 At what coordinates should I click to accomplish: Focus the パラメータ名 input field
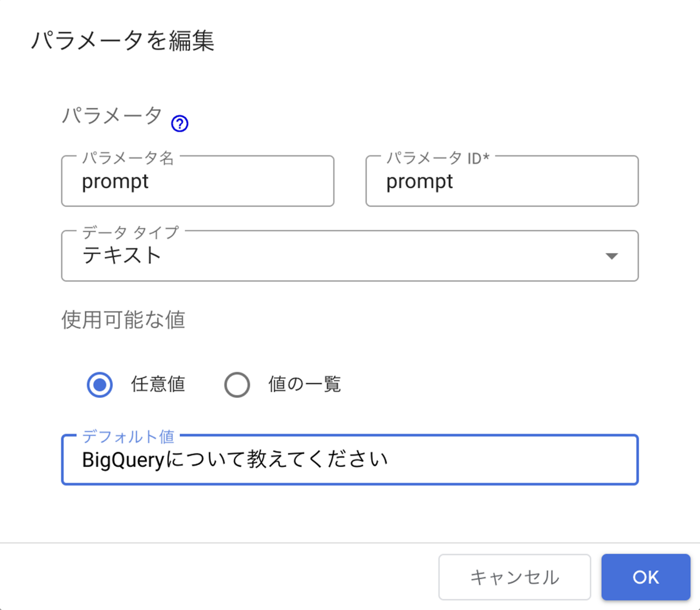tap(197, 181)
